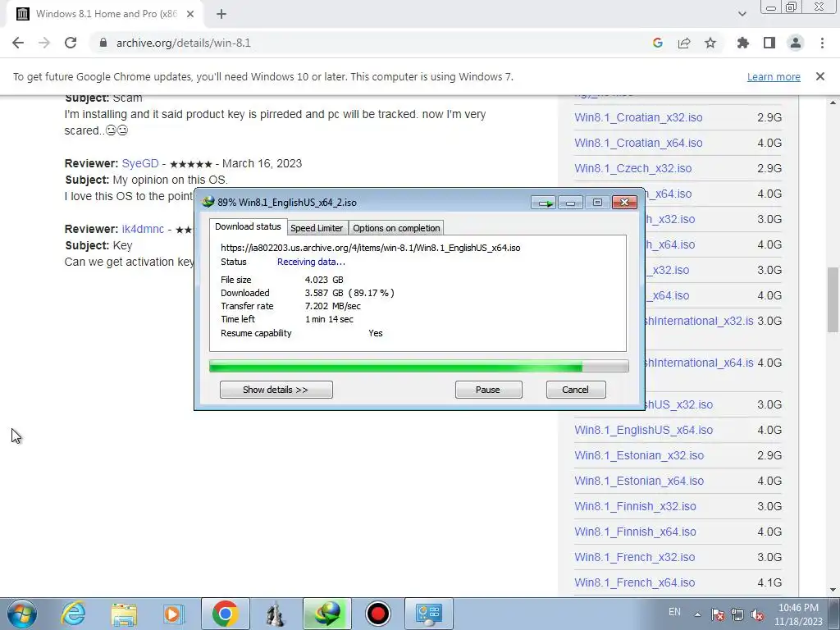
Task: Switch to the Speed Limiter tab
Action: [317, 228]
